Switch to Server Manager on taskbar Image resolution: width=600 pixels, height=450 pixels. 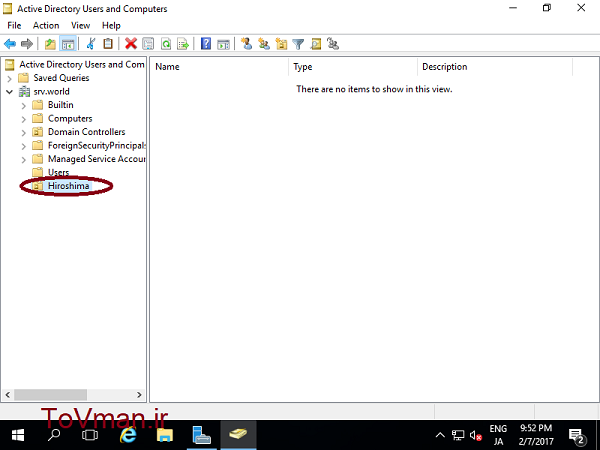(202, 435)
